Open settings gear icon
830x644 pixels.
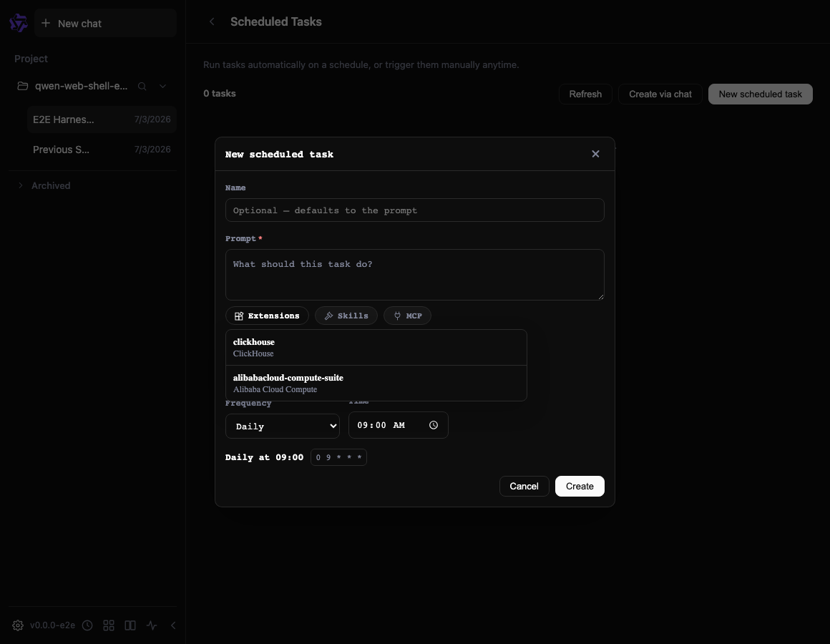17,625
